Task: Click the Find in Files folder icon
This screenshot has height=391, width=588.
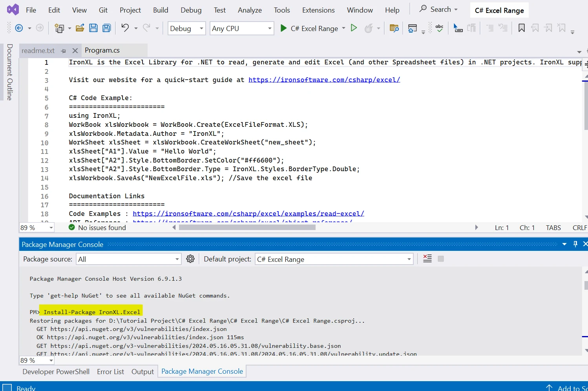Action: pos(394,28)
